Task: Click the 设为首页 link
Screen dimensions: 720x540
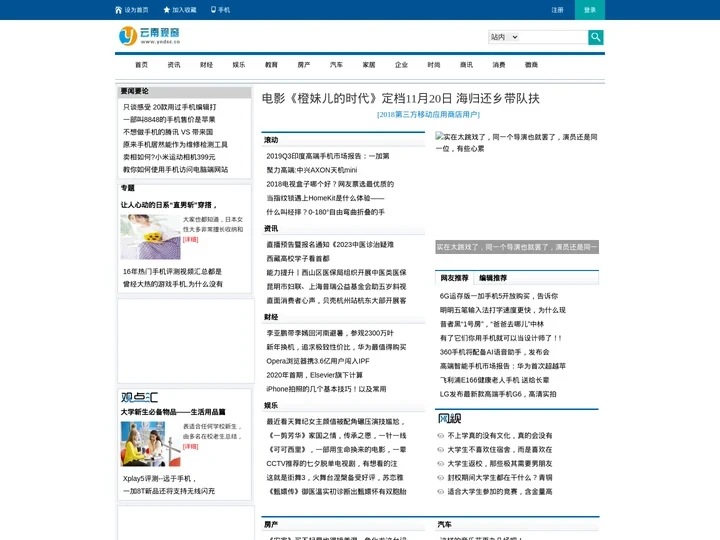Action: click(x=136, y=10)
